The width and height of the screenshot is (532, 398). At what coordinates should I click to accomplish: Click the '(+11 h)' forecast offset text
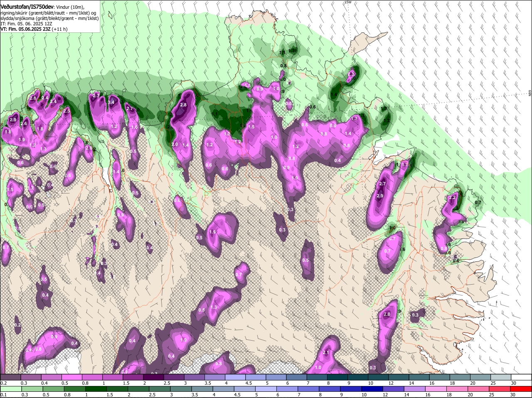pos(60,29)
